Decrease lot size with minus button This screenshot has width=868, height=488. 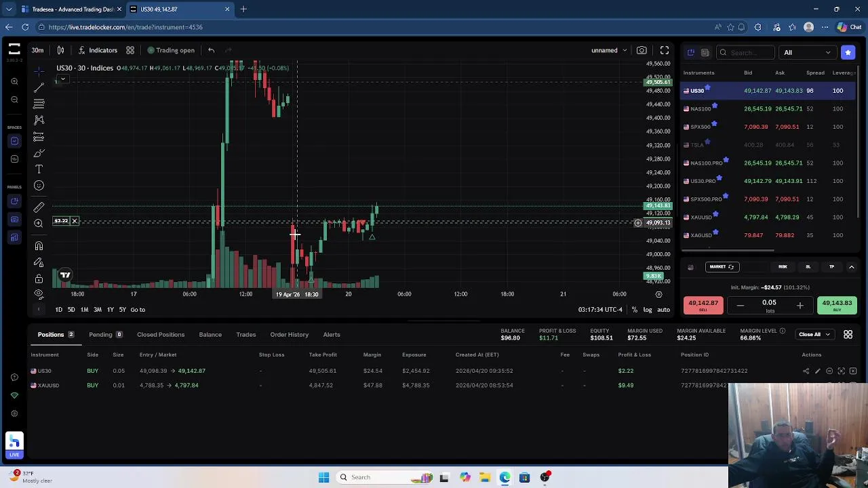741,306
